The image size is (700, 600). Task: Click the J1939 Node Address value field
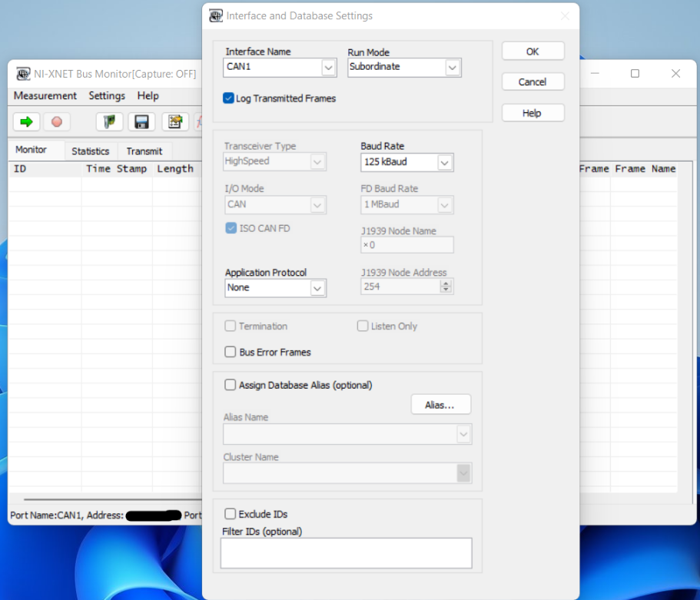pyautogui.click(x=400, y=286)
